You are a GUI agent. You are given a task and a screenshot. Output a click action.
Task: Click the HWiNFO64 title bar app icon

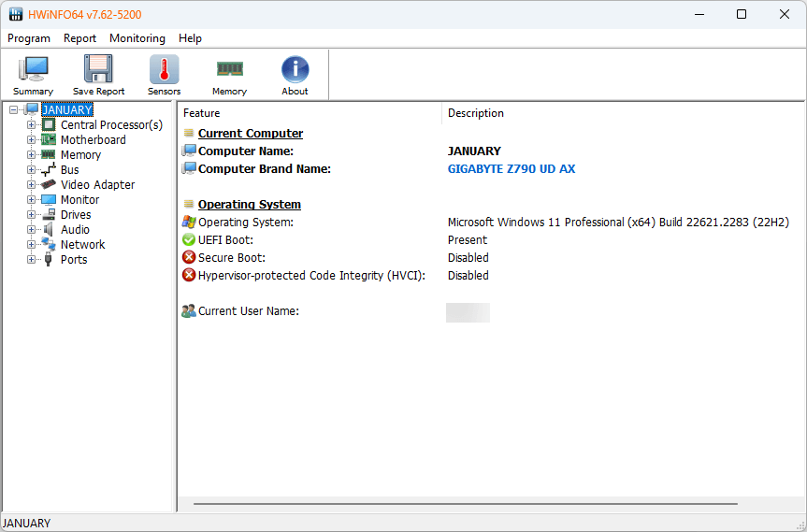(16, 14)
